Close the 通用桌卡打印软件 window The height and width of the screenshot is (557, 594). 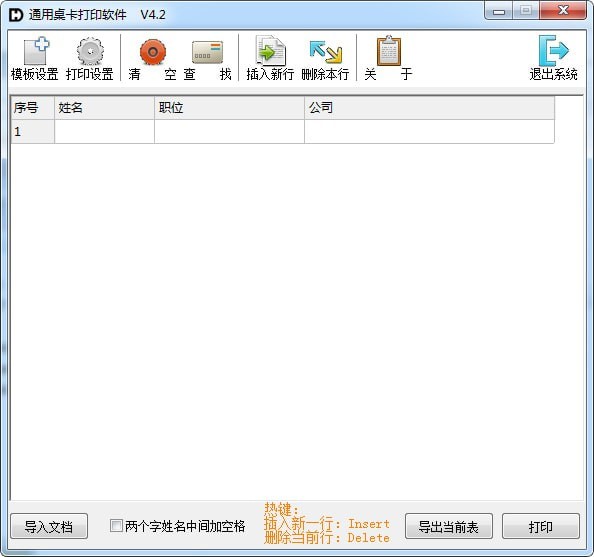563,11
